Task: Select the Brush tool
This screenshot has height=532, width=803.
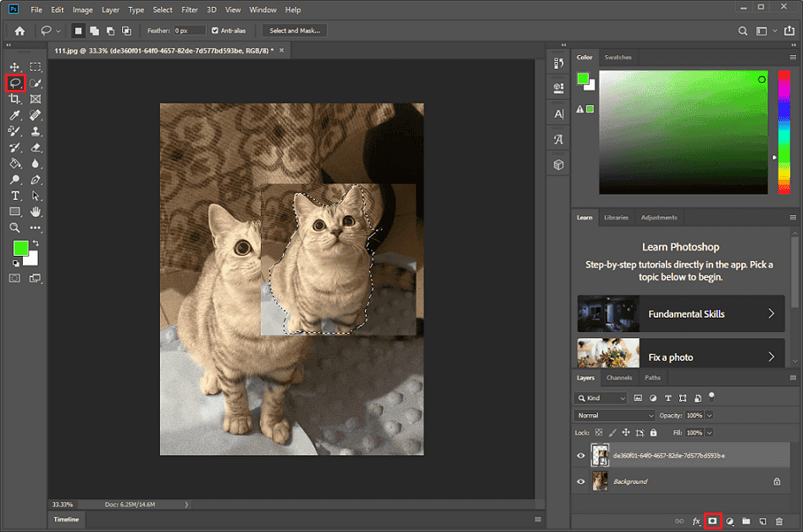Action: 16,131
